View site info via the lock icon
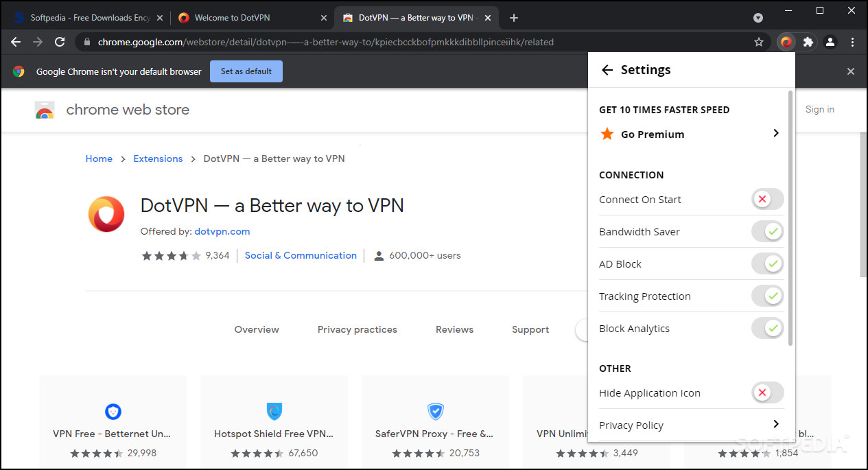Viewport: 868px width, 470px height. click(x=86, y=42)
